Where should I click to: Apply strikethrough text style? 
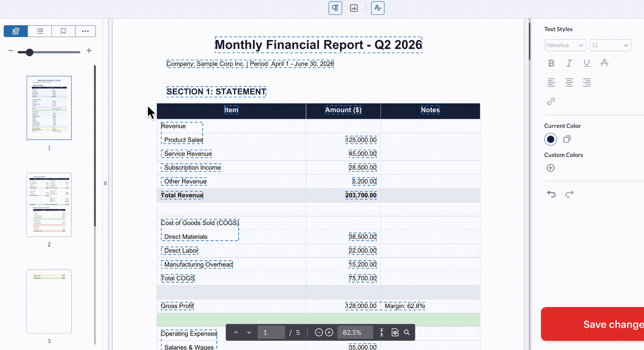tap(604, 63)
